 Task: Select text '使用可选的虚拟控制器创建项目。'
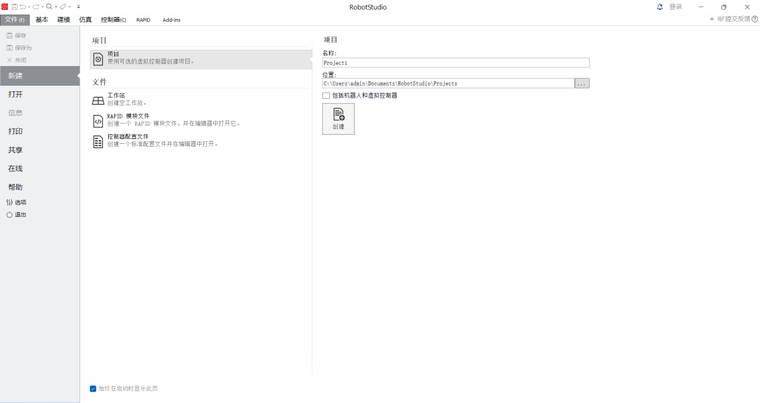(151, 62)
